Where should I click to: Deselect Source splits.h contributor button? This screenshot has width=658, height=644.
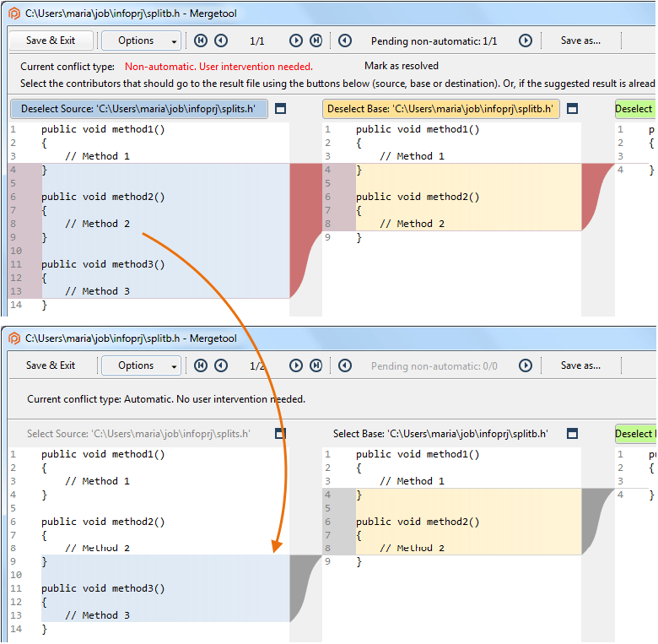click(138, 109)
